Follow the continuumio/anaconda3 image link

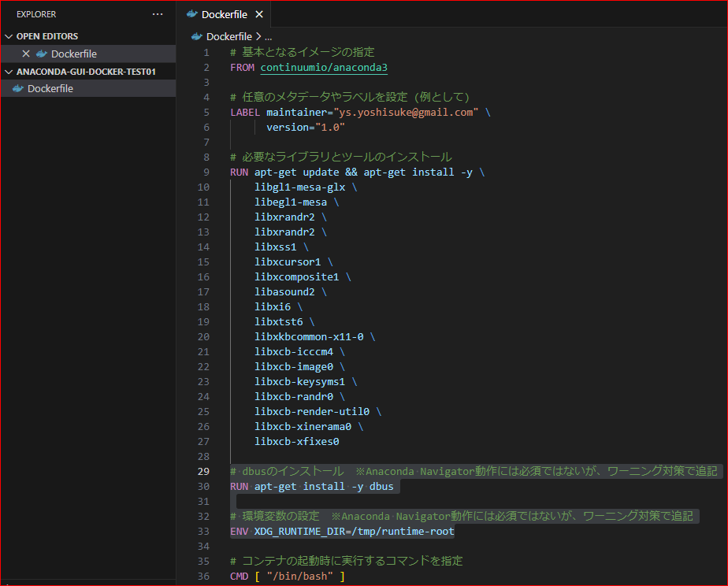(x=324, y=68)
